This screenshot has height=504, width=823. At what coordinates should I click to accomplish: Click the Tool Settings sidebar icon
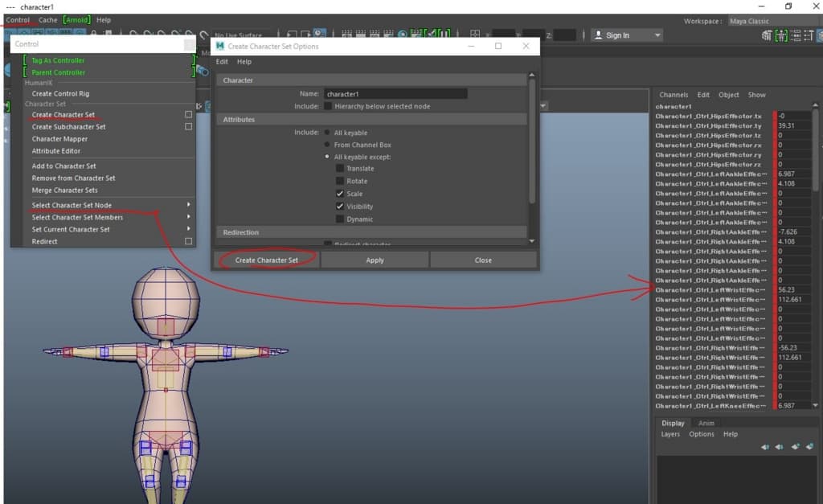807,35
